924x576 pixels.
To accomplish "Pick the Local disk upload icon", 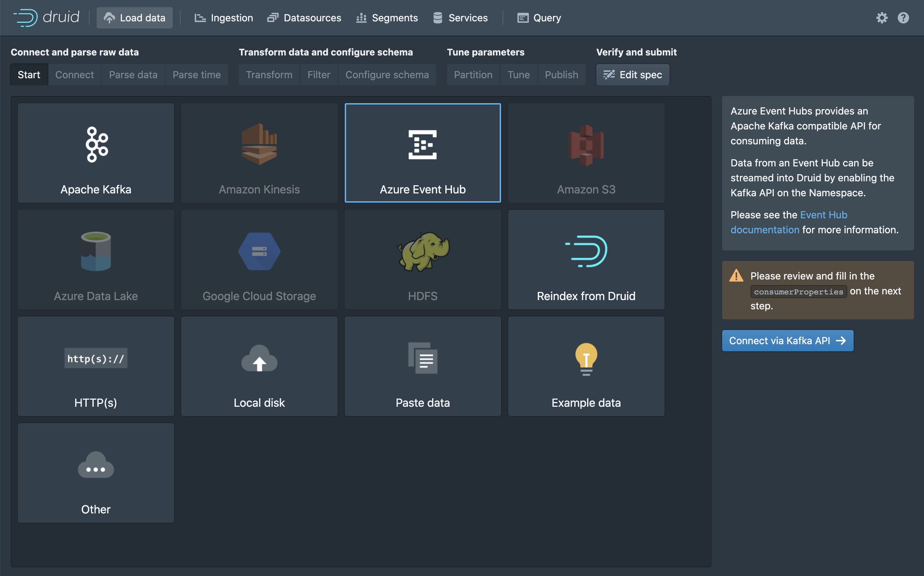I will point(259,358).
